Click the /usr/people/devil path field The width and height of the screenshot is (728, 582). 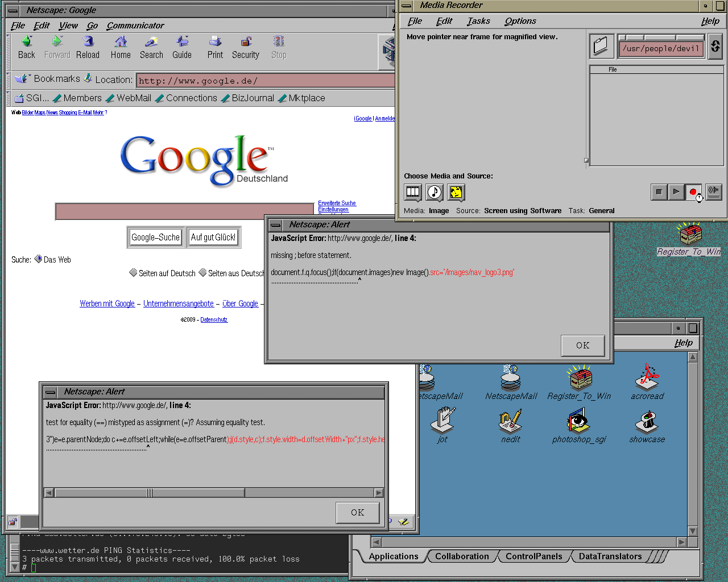click(x=661, y=48)
